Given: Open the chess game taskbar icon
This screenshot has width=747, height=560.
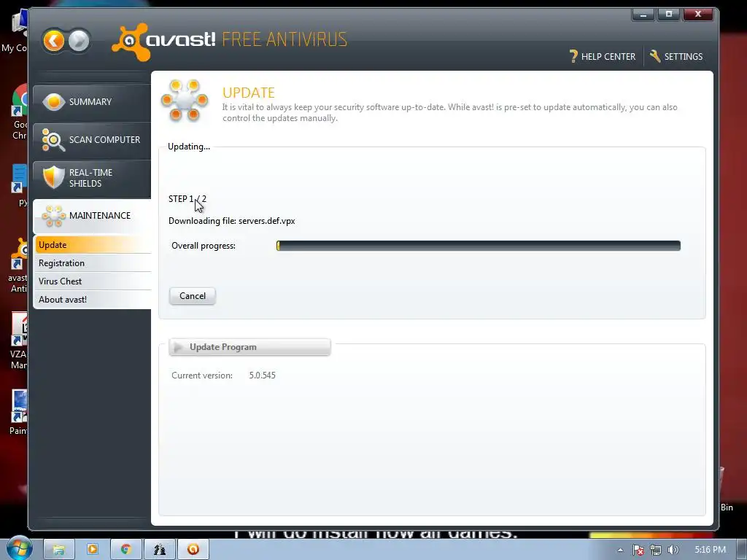Looking at the screenshot, I should click(160, 549).
